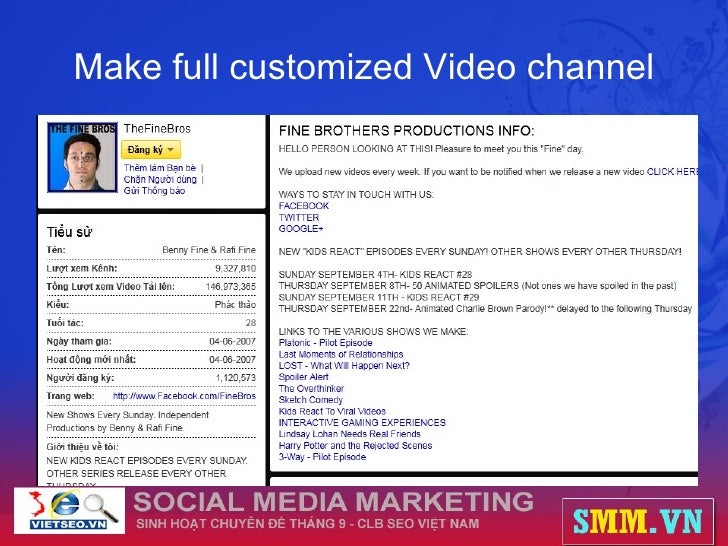This screenshot has height=546, width=728.
Task: Click the Phác thảo style value
Action: 235,305
